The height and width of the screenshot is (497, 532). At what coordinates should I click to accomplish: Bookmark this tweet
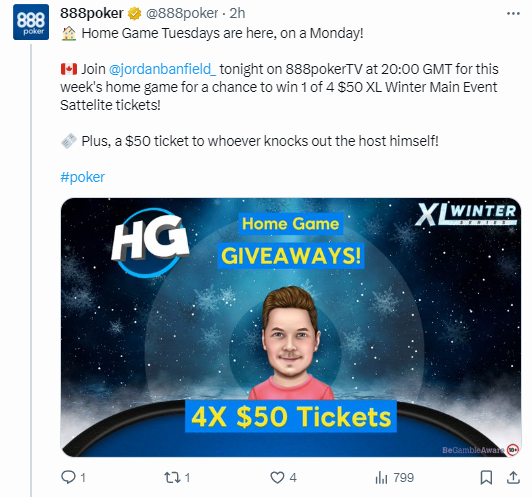click(486, 478)
